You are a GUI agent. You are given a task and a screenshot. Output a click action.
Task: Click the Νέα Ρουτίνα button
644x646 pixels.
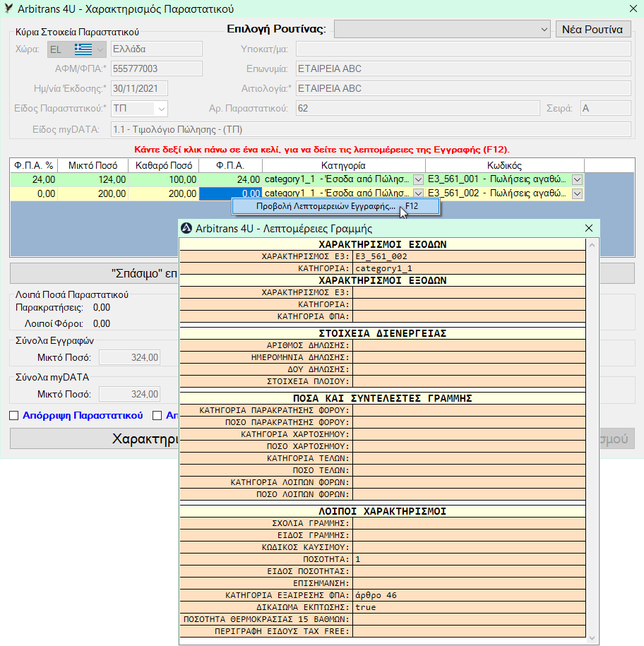click(x=592, y=29)
